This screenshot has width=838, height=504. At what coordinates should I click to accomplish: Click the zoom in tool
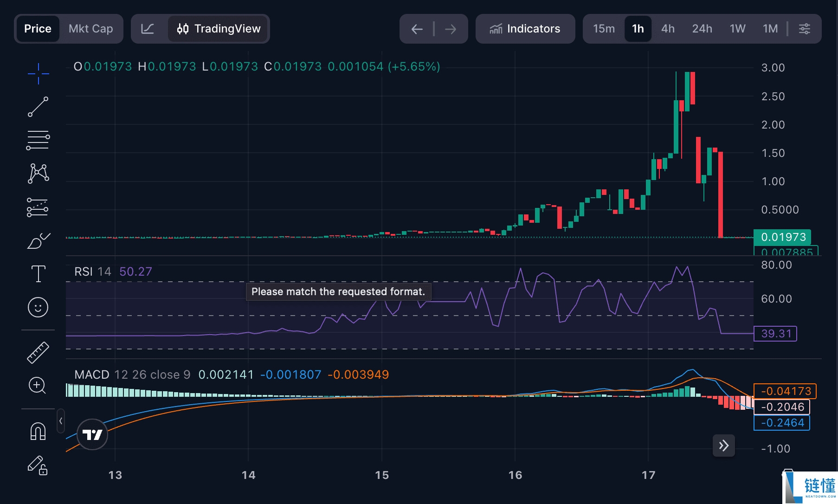click(37, 385)
